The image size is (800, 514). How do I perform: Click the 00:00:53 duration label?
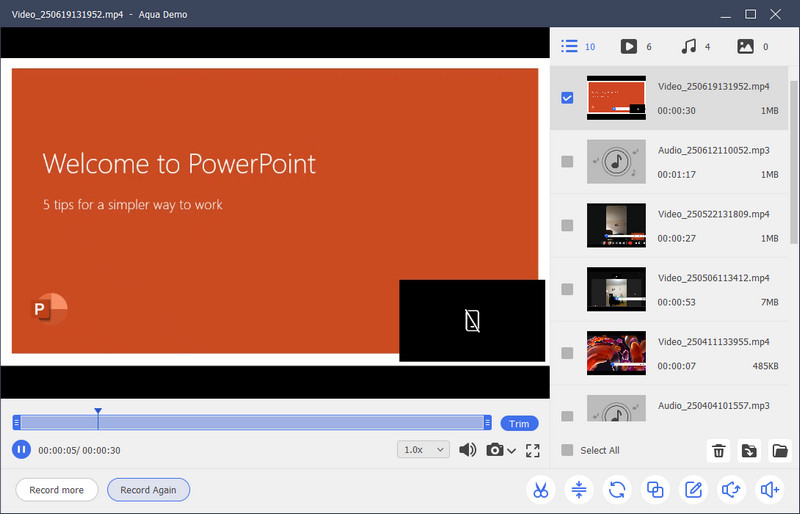pos(677,302)
